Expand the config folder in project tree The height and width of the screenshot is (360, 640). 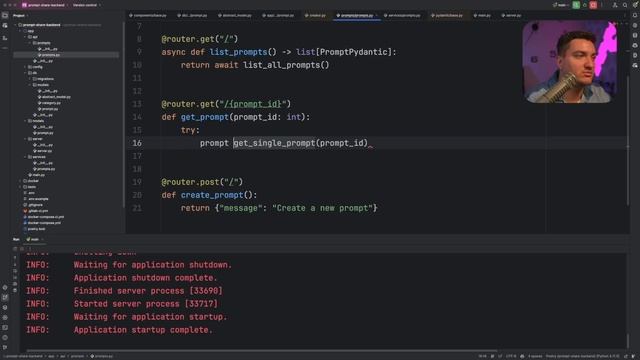(x=25, y=67)
